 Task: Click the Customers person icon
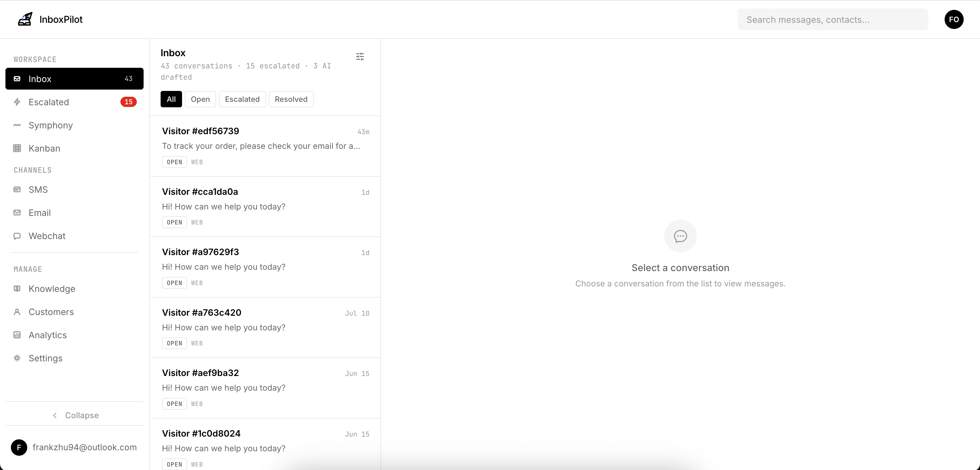(17, 312)
